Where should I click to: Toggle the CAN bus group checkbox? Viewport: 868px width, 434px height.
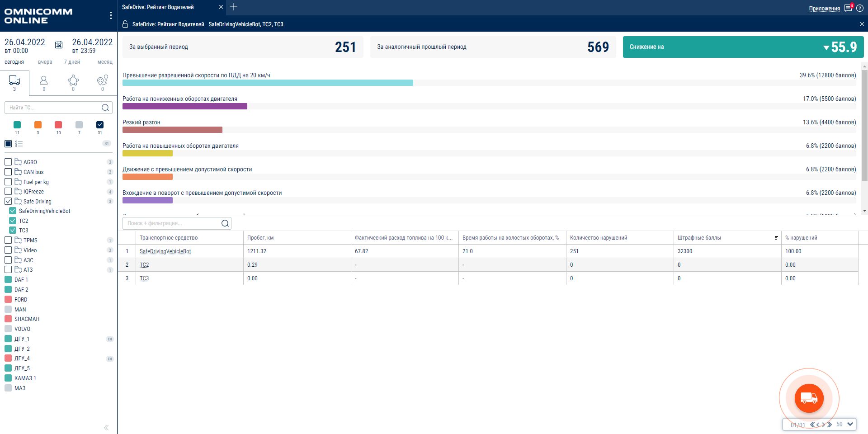coord(8,172)
